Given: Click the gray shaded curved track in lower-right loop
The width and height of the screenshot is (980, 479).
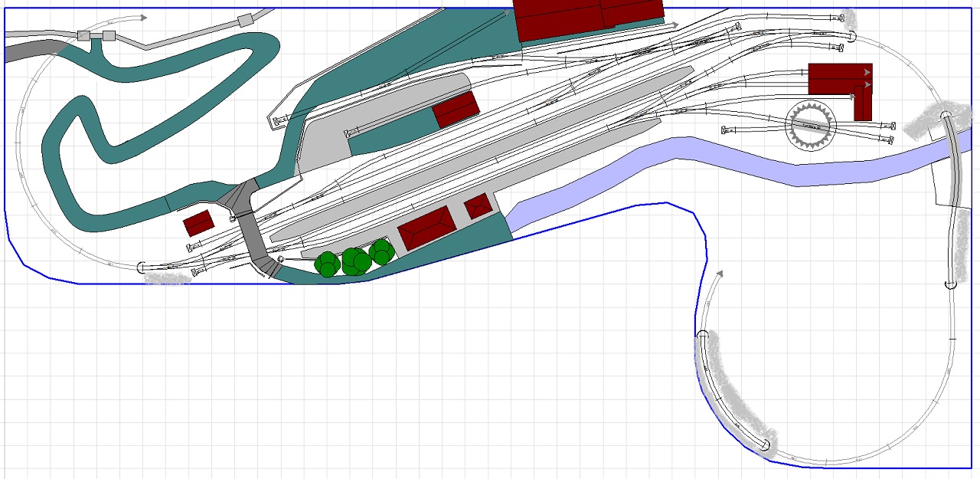Looking at the screenshot, I should tap(731, 391).
